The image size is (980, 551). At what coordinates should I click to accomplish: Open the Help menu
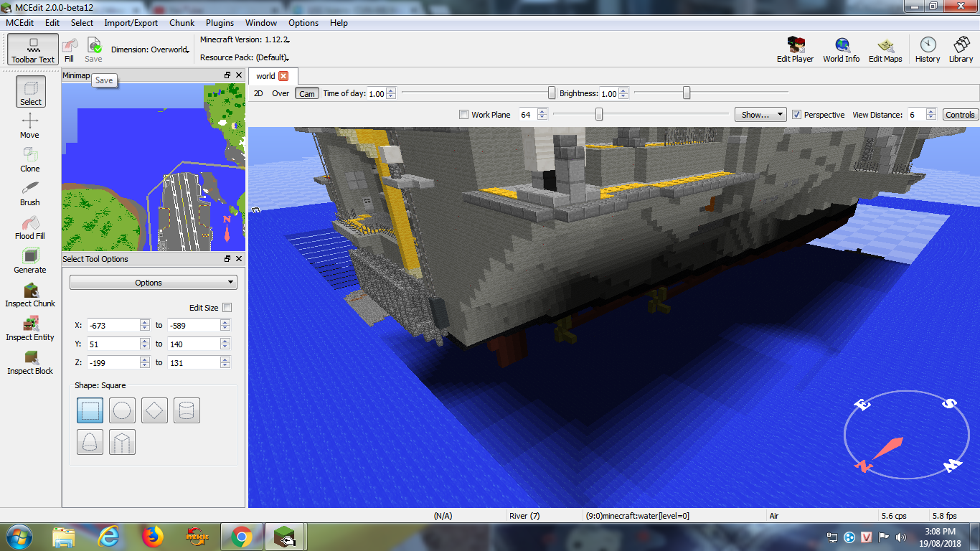[339, 23]
